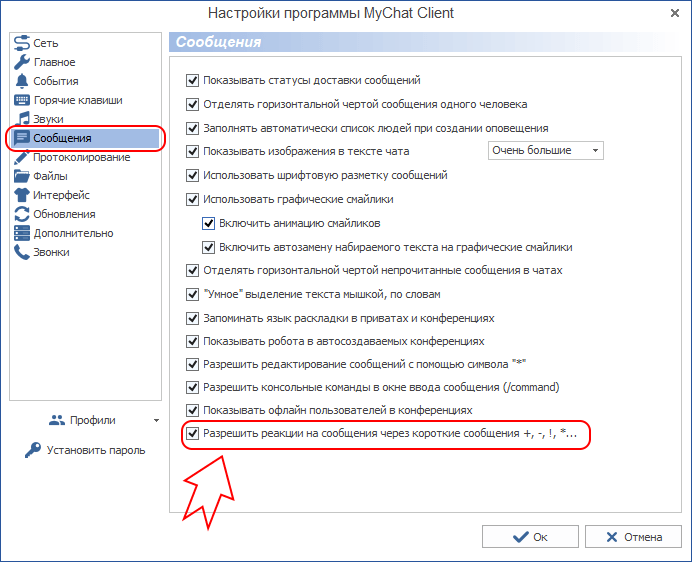Viewport: 692px width, 562px height.
Task: Switch to the Дополнительно section
Action: 73,233
